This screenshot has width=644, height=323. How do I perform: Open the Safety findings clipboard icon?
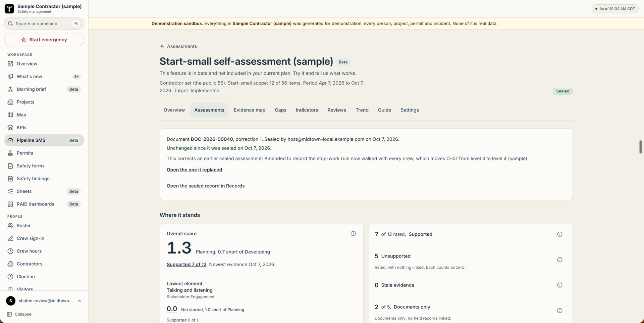tap(10, 179)
